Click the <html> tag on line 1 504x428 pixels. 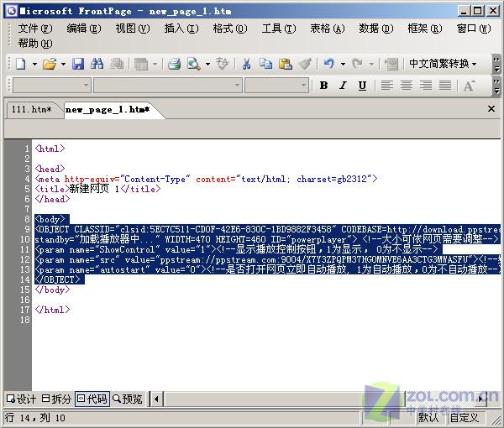click(x=50, y=149)
